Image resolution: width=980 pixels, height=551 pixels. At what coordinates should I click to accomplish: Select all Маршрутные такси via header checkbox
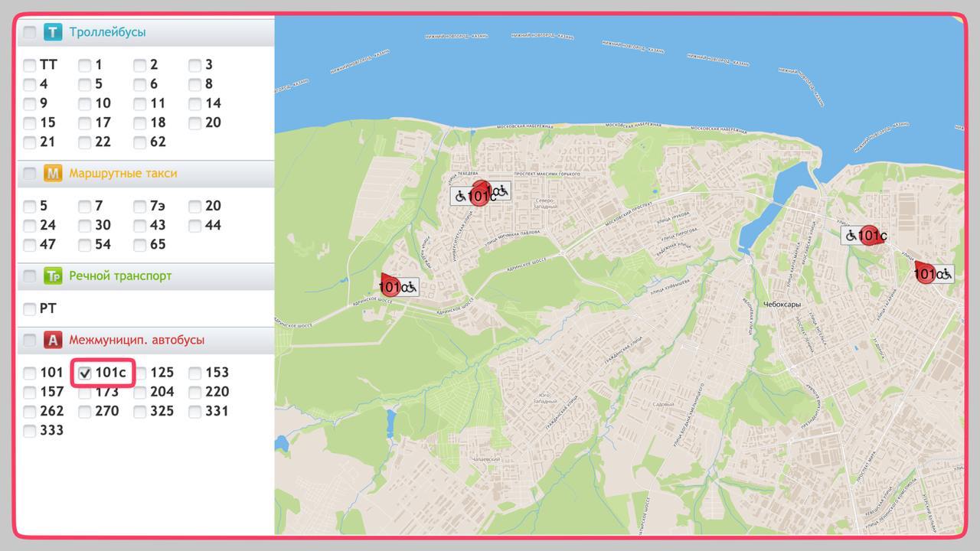(30, 174)
